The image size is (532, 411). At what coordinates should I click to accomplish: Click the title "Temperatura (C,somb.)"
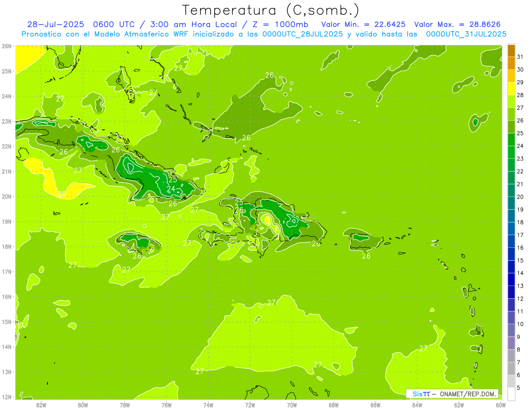pos(271,10)
